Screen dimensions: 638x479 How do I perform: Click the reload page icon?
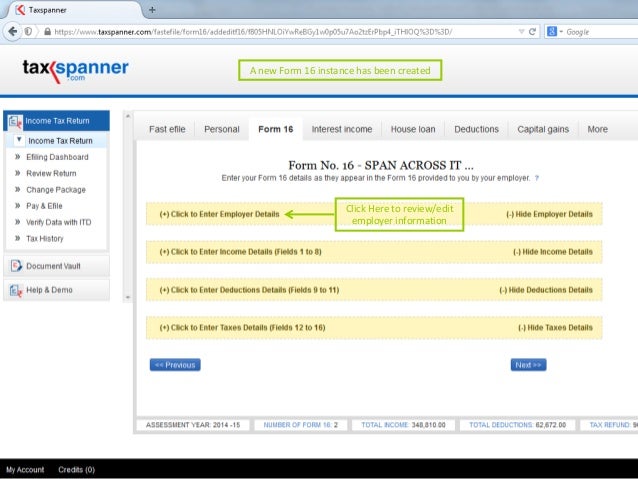tap(532, 32)
